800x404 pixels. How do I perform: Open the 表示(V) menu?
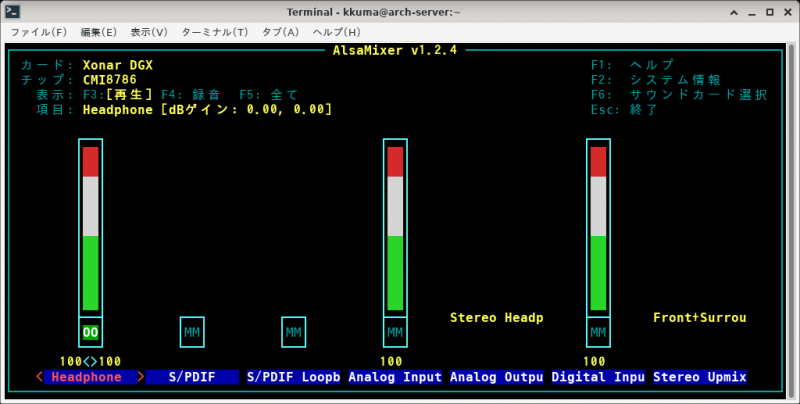coord(149,32)
